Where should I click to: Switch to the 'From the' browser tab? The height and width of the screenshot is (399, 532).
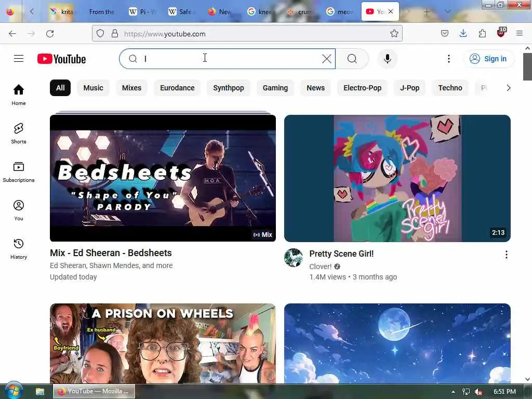pos(101,12)
